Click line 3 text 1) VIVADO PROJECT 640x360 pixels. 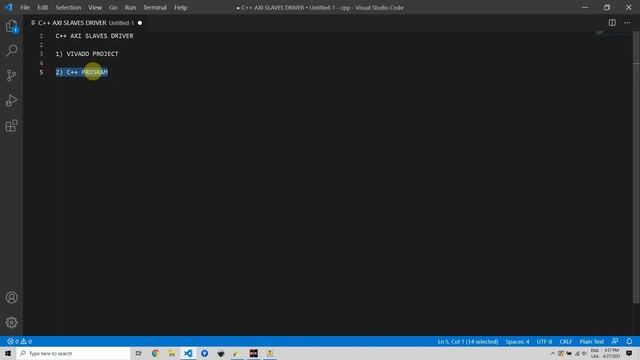[87, 54]
